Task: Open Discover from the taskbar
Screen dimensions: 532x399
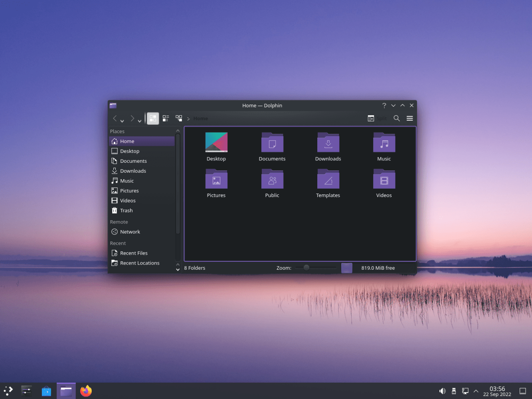Action: click(46, 391)
